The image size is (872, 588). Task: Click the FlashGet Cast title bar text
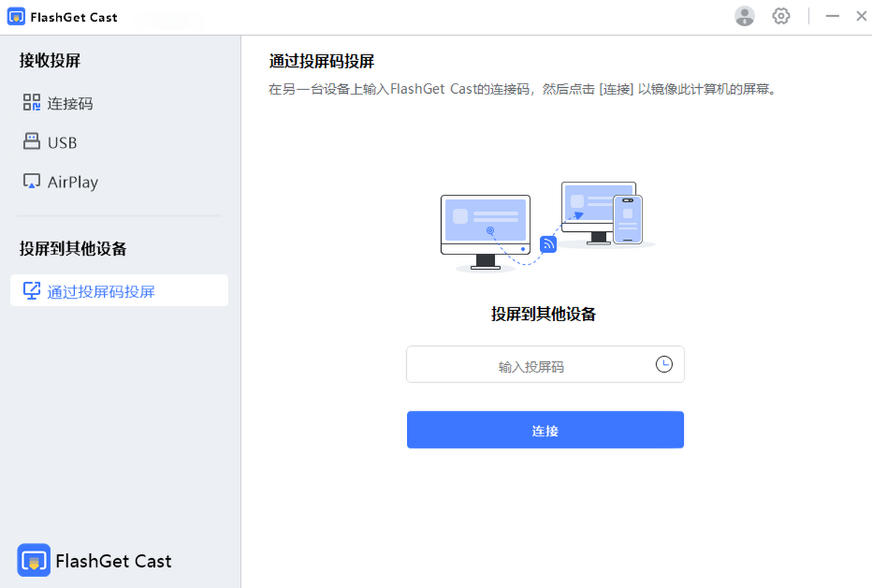point(74,17)
